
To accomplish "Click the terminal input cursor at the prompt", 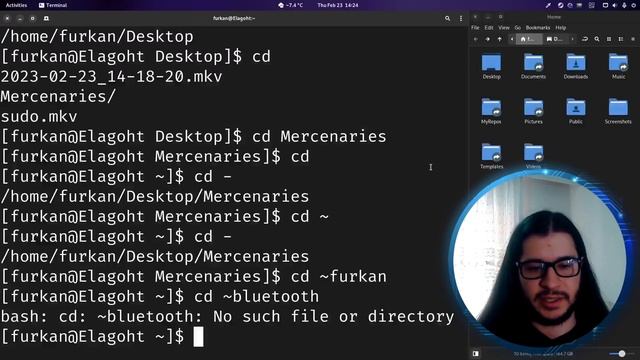I will coord(198,337).
